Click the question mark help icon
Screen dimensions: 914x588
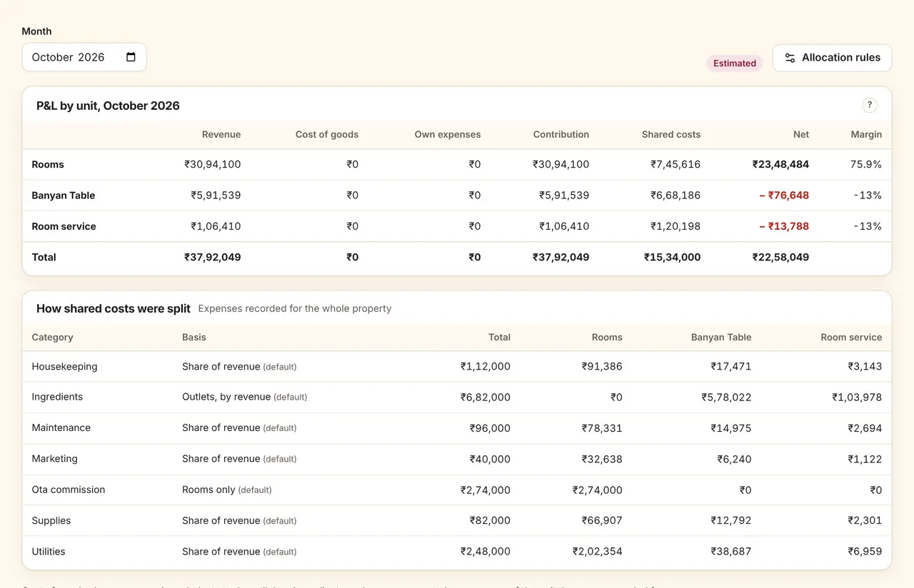[869, 105]
